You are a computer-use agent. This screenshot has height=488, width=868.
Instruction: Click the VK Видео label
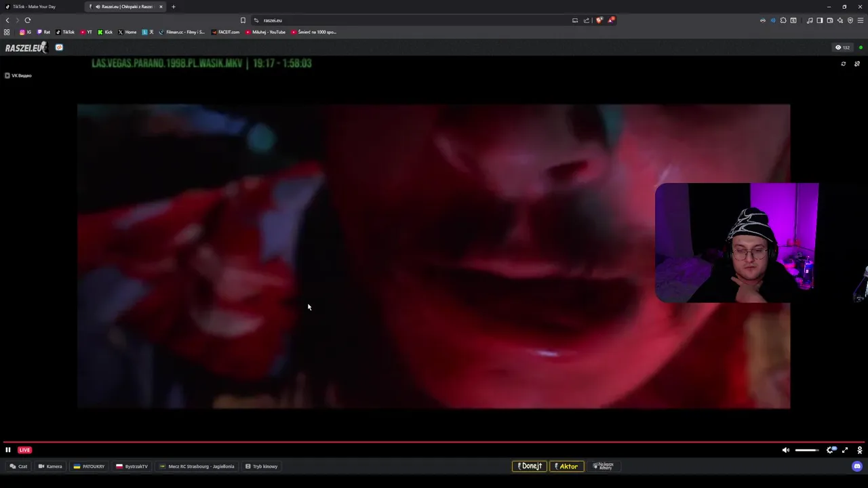18,75
